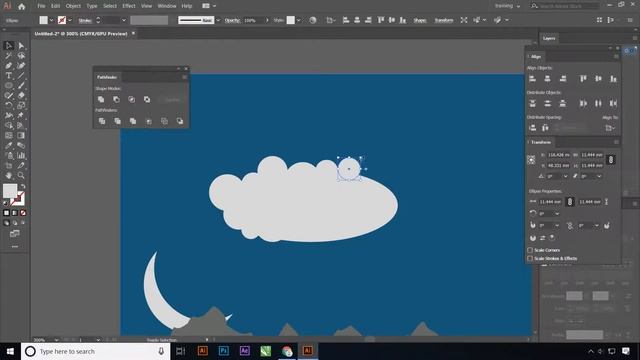Image resolution: width=640 pixels, height=360 pixels.
Task: Select the Hand tool
Action: click(x=9, y=176)
